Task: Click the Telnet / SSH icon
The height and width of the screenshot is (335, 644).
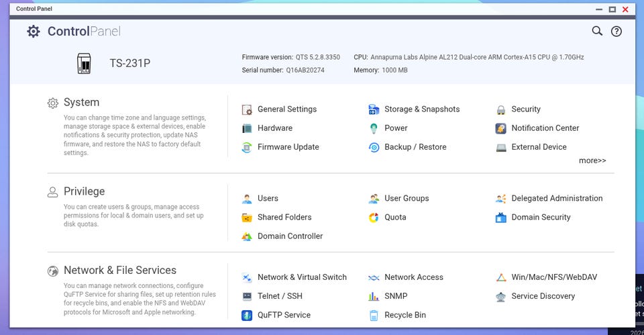Action: [x=247, y=296]
